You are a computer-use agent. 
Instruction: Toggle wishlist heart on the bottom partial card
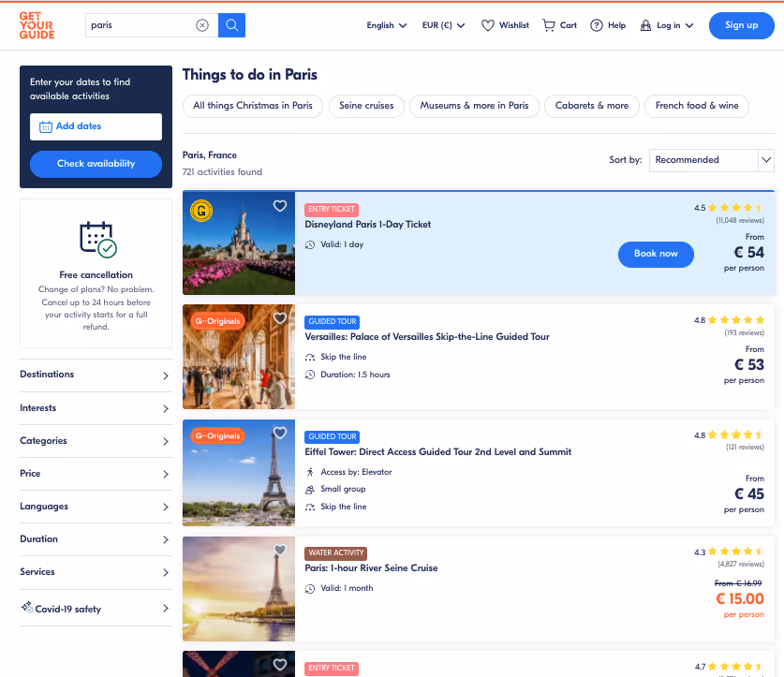coord(280,664)
